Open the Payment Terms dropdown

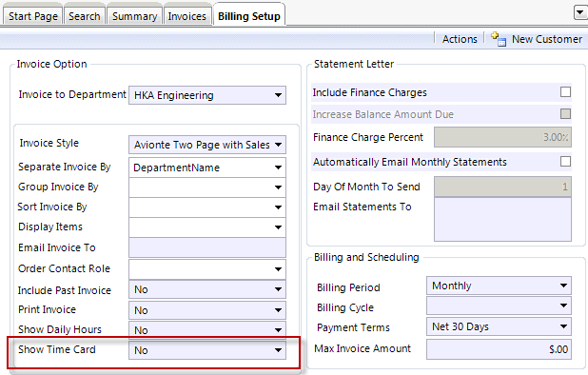499,326
